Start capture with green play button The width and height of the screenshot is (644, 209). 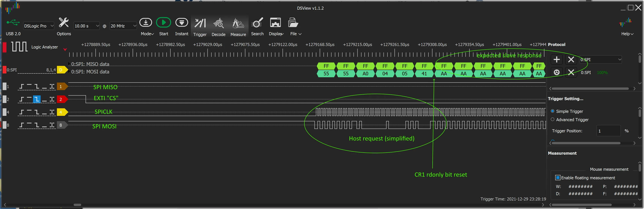164,23
